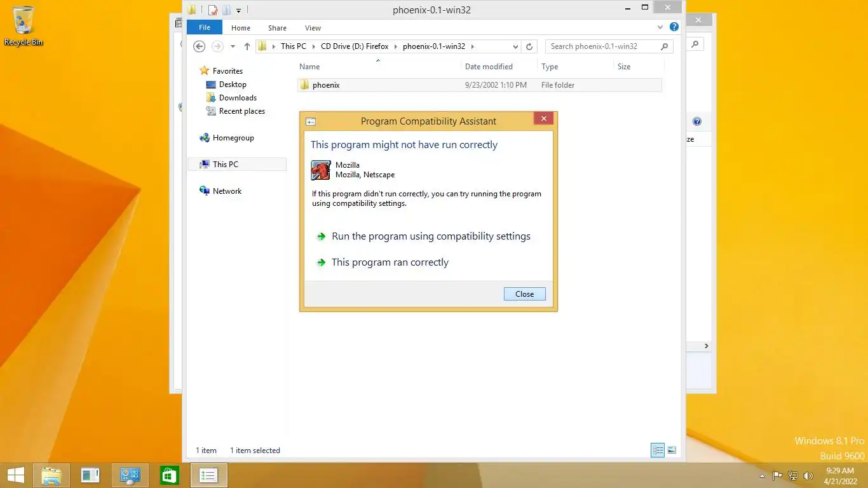Refresh the phoenix-0.1-win32 folder
Screen dimensions: 868x488
529,46
